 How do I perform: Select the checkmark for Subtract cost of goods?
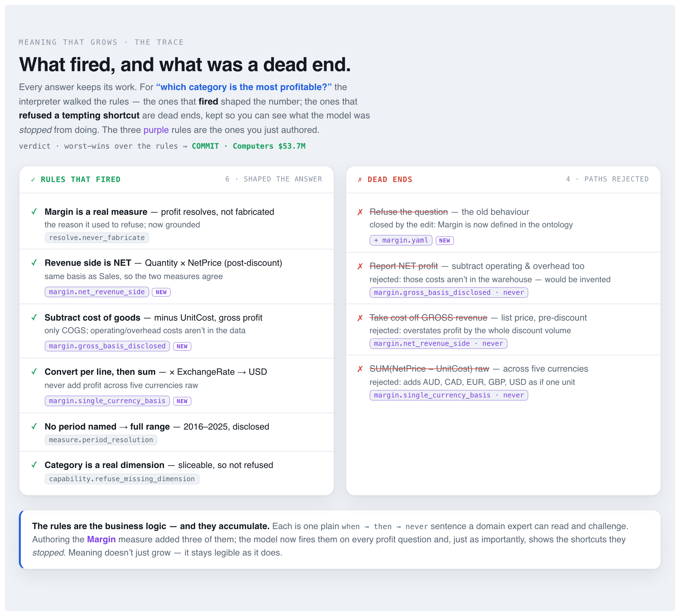(x=34, y=317)
